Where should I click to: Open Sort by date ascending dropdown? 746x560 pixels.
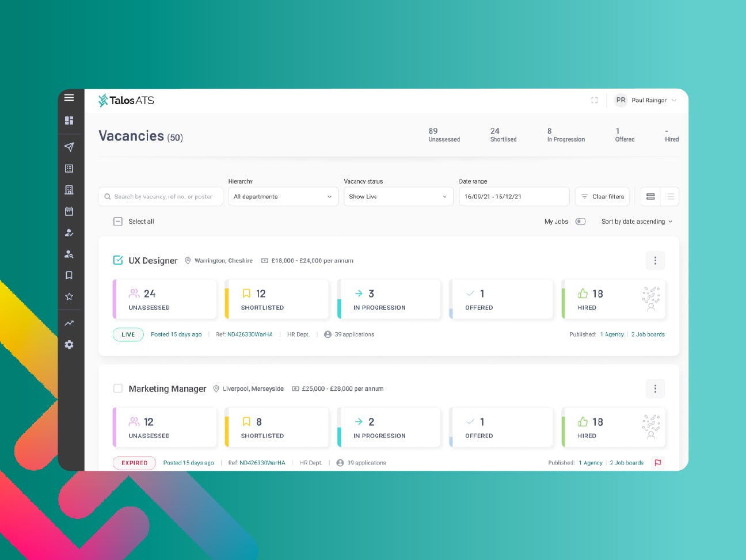(637, 222)
